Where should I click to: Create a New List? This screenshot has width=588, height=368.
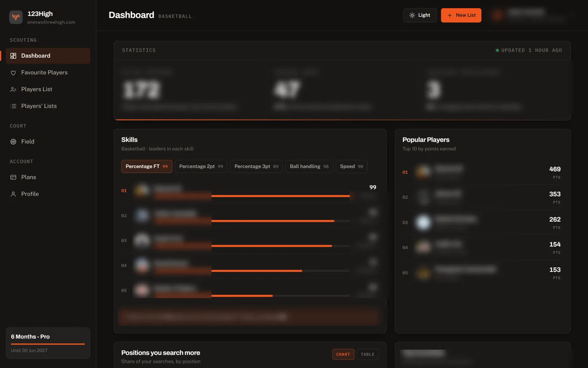[461, 16]
